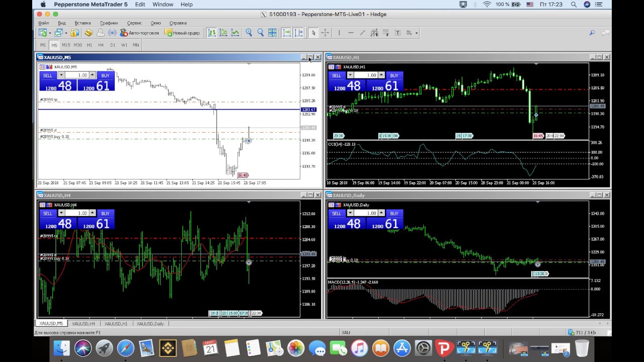Open Safari from the dock
The width and height of the screenshot is (644, 362).
126,348
